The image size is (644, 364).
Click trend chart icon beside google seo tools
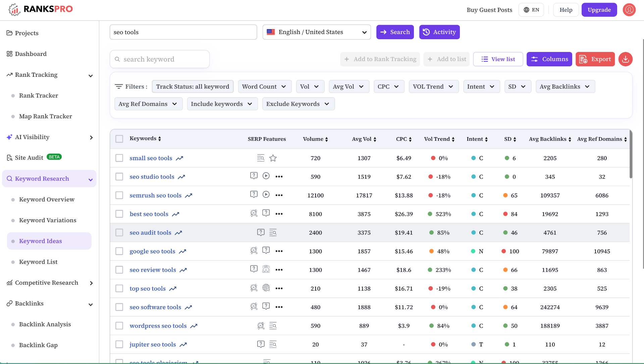[x=182, y=251]
